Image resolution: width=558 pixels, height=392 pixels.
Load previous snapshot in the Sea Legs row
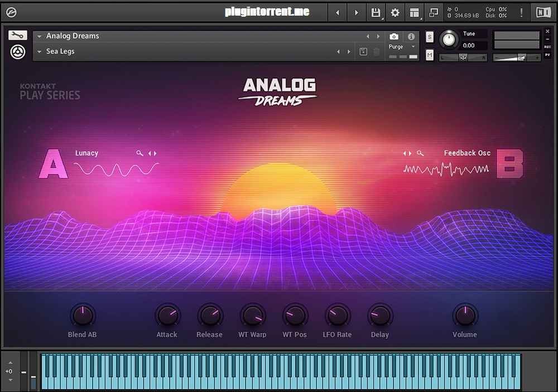coord(338,51)
